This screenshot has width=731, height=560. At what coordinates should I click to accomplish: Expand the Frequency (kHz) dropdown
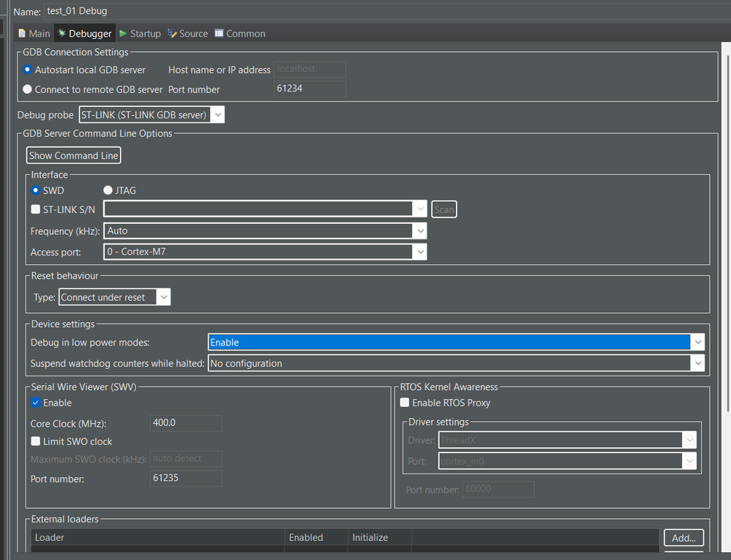pyautogui.click(x=265, y=231)
